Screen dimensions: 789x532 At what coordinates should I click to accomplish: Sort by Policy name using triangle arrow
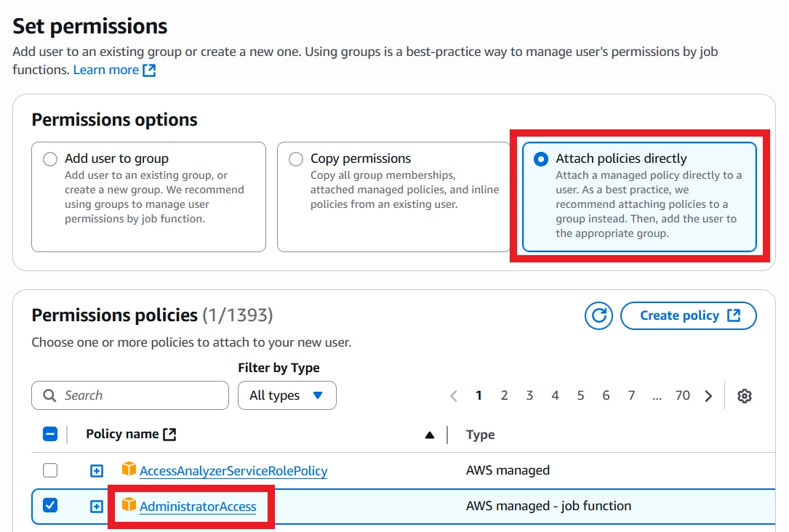(429, 435)
